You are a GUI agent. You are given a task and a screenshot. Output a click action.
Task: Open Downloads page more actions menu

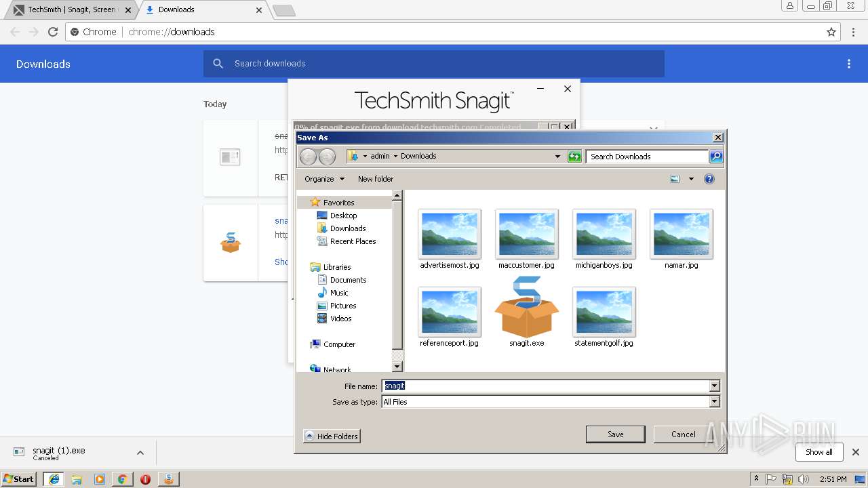click(849, 64)
